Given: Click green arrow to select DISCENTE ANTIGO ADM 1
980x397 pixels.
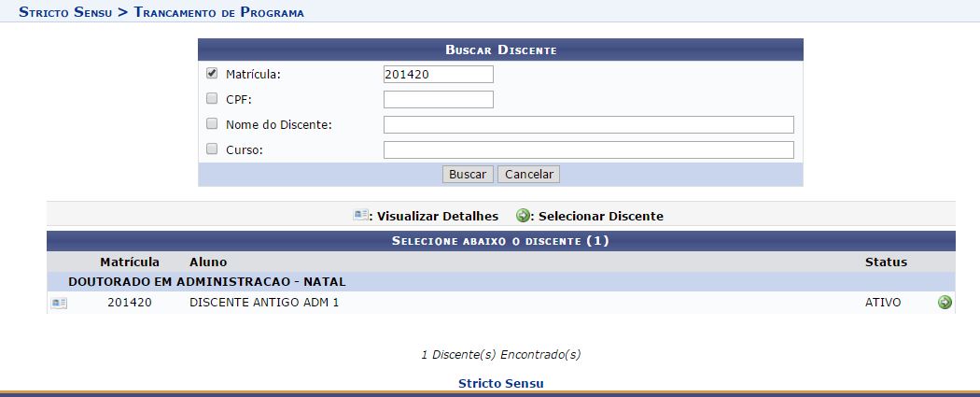Looking at the screenshot, I should [945, 303].
